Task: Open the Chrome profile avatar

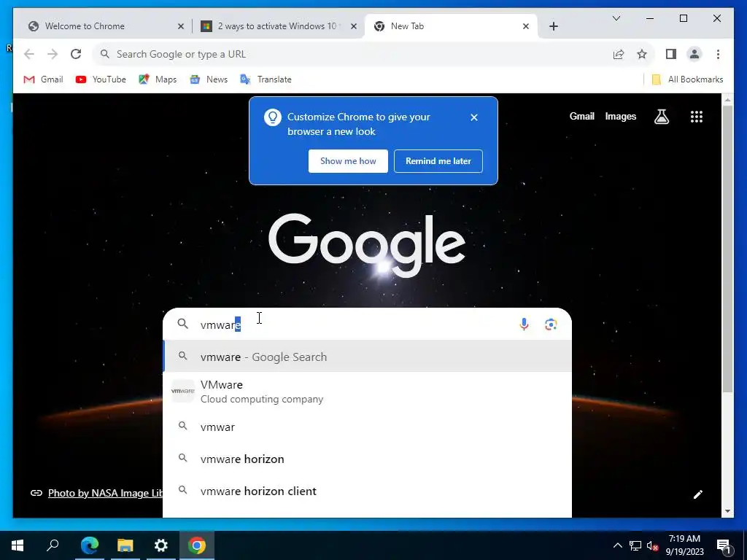Action: (x=694, y=54)
